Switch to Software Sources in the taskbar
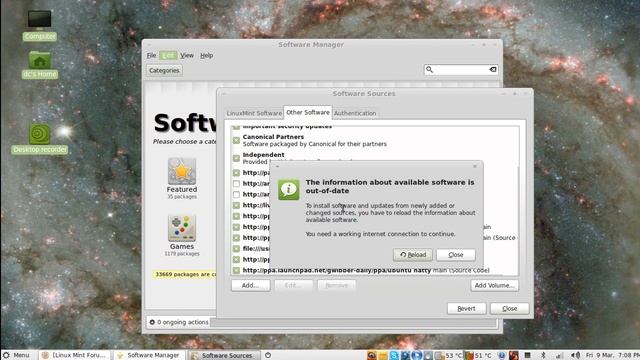The image size is (640, 360). click(x=223, y=355)
